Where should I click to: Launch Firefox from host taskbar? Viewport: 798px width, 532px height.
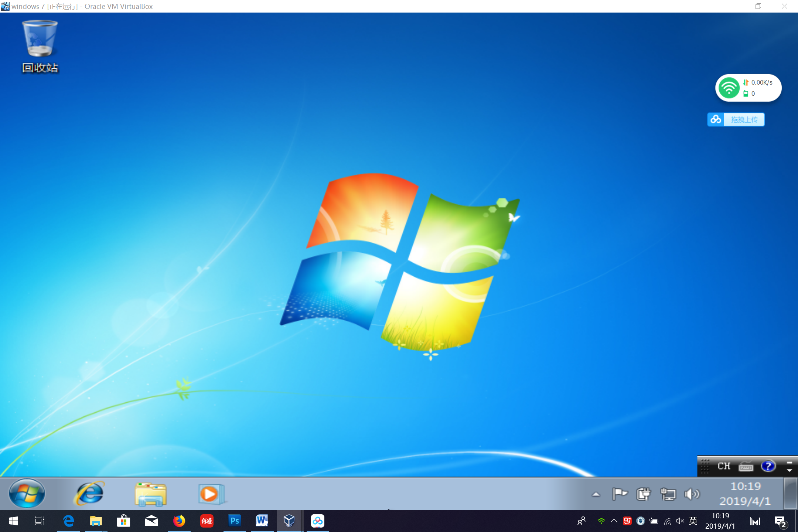(179, 521)
